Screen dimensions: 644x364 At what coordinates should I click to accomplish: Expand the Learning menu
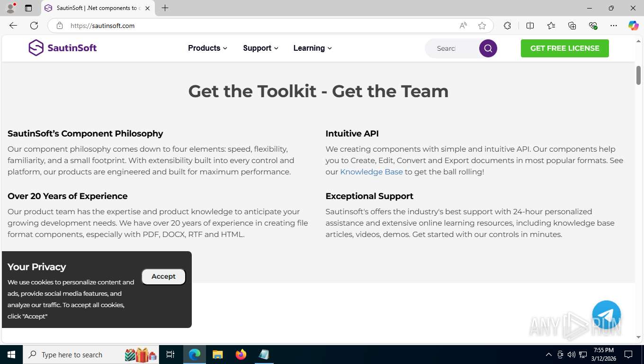[x=313, y=48]
